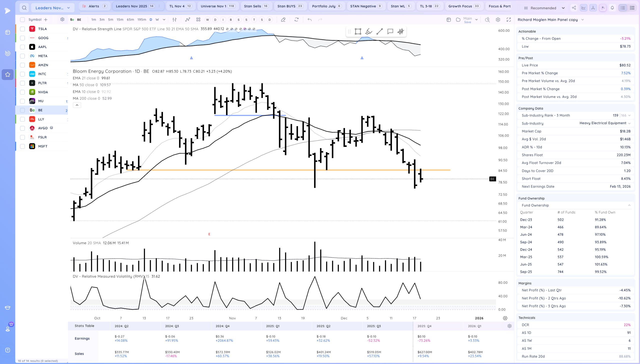640x364 pixels.
Task: Open the text annotation callout tool
Action: (390, 31)
